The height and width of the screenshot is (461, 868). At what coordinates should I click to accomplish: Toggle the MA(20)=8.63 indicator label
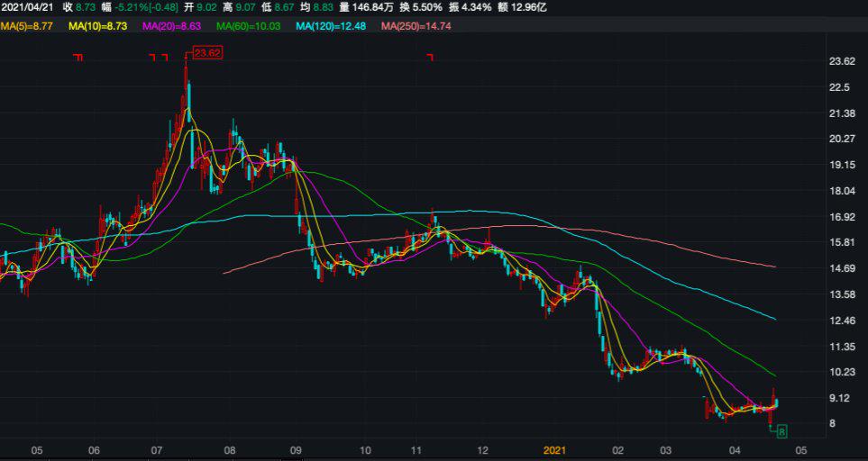172,26
